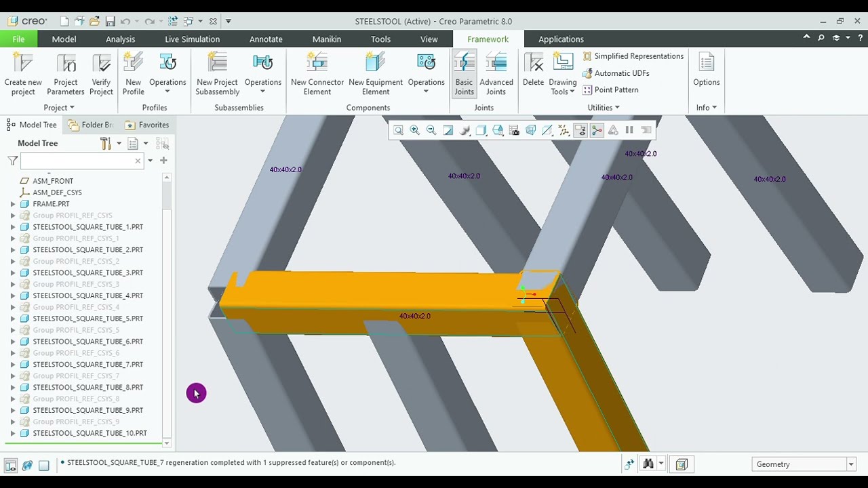Click Simplified Representations button
The image size is (868, 488).
coord(633,56)
